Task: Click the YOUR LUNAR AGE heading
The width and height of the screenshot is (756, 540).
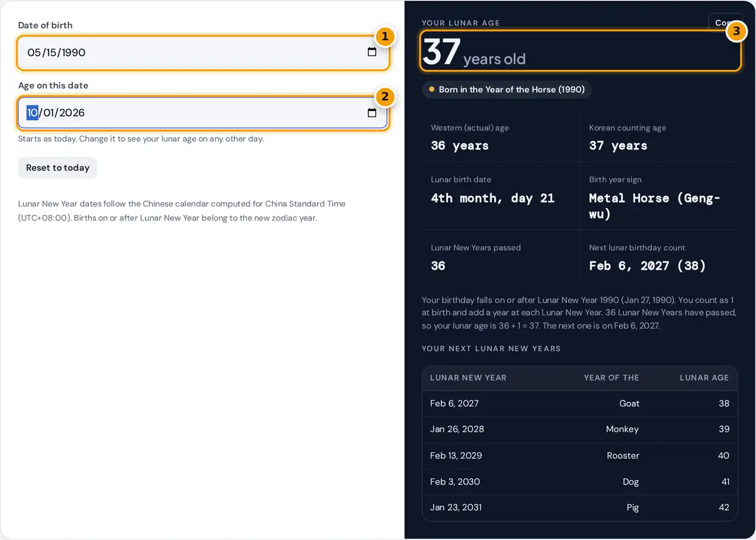Action: coord(461,23)
